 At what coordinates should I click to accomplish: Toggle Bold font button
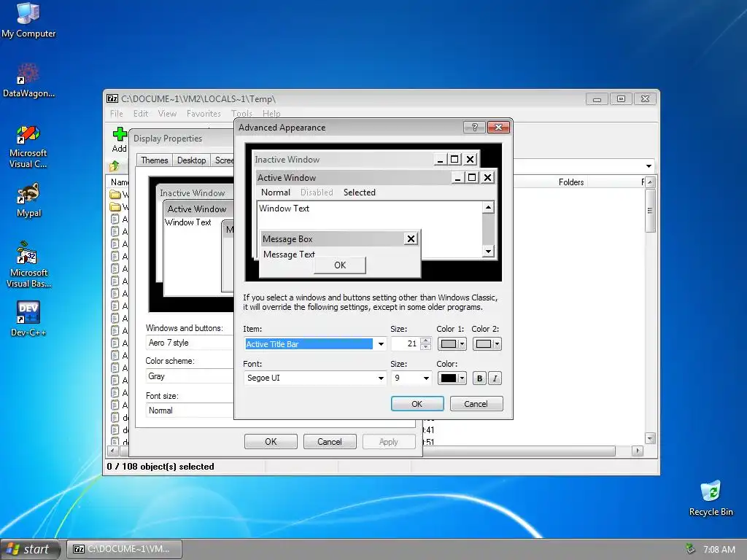480,378
